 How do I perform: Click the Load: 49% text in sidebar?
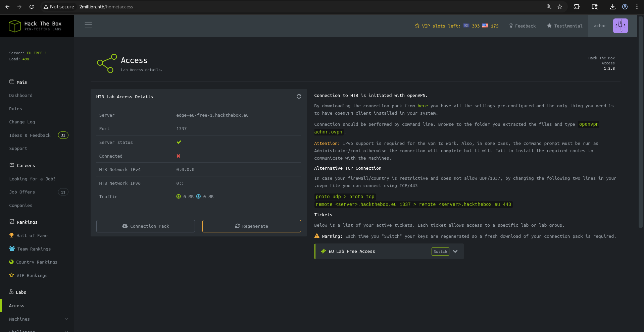[19, 59]
